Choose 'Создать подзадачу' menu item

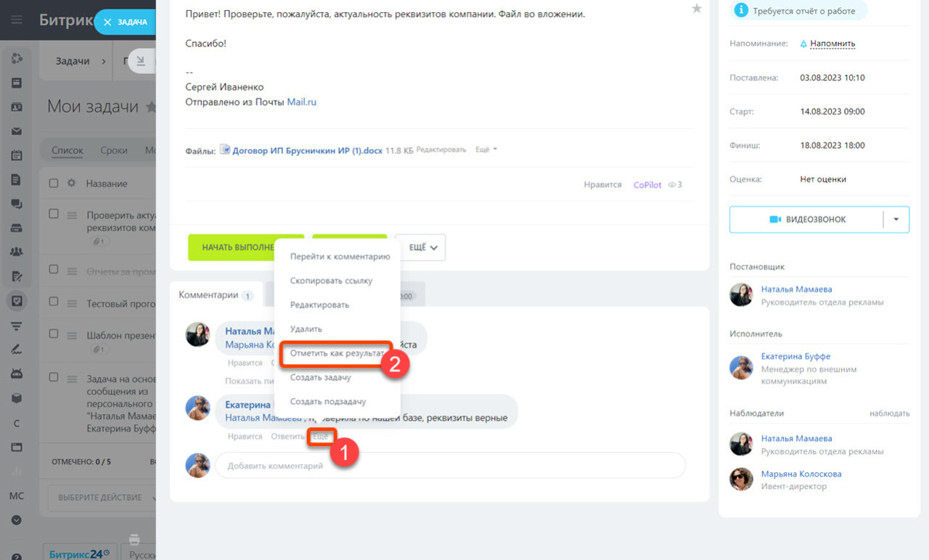coord(328,401)
